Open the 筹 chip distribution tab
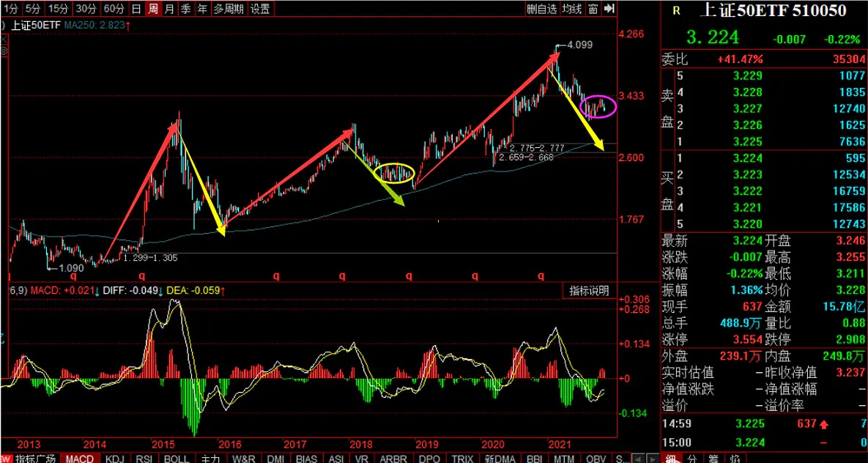 click(713, 459)
